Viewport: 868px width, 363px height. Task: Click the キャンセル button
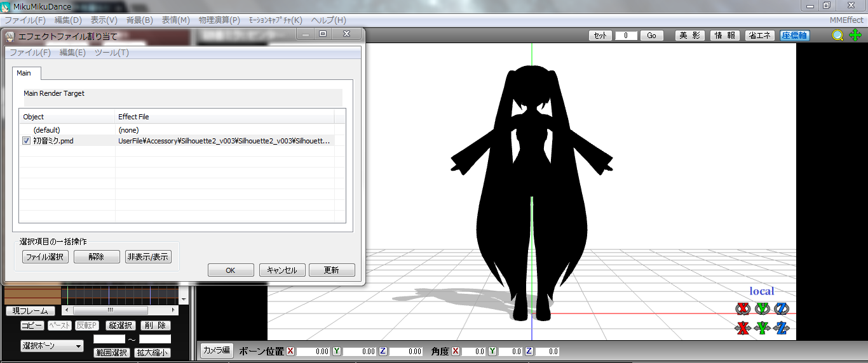click(x=282, y=270)
